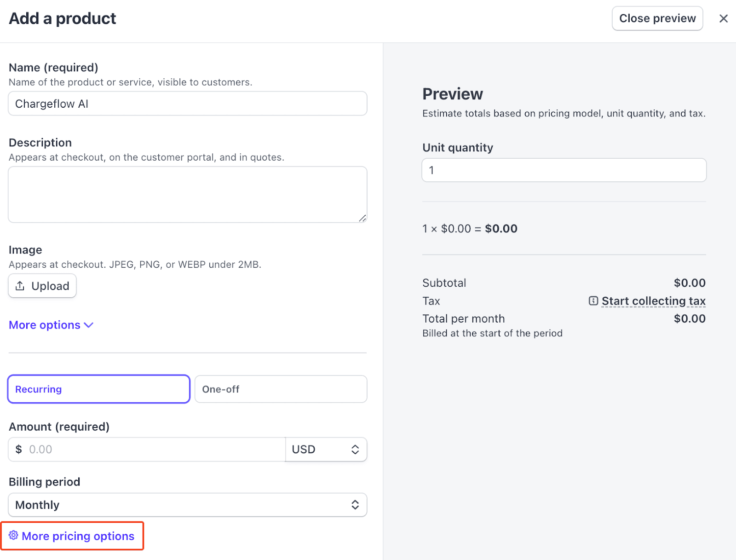
Task: Focus the Description text area
Action: (187, 194)
